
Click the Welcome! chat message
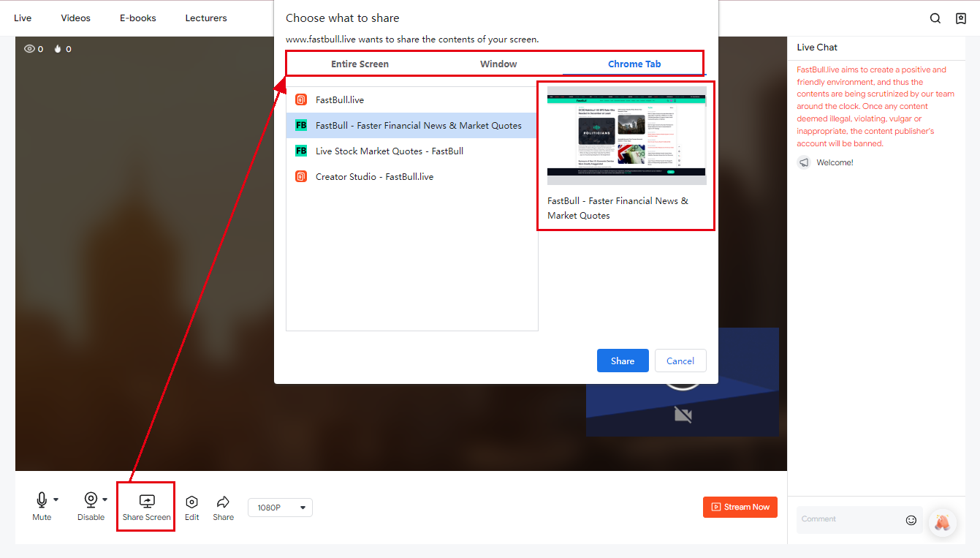(835, 162)
